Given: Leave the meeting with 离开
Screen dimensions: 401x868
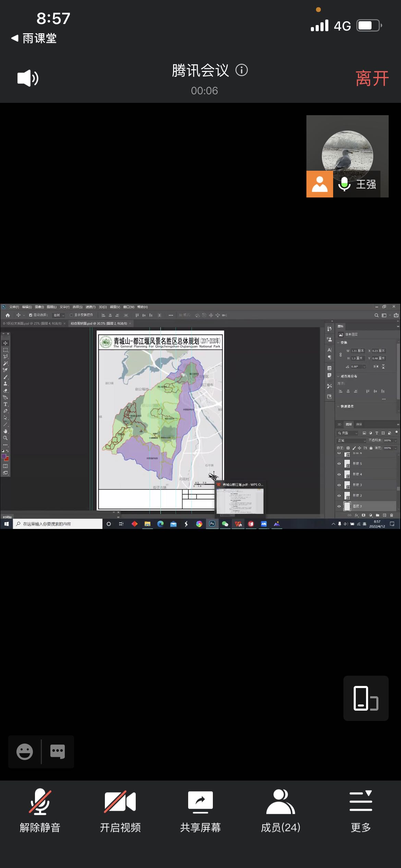Looking at the screenshot, I should pos(372,79).
